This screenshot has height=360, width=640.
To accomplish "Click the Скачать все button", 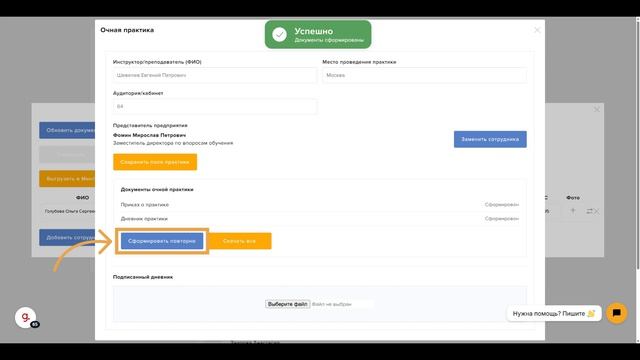I will 240,241.
